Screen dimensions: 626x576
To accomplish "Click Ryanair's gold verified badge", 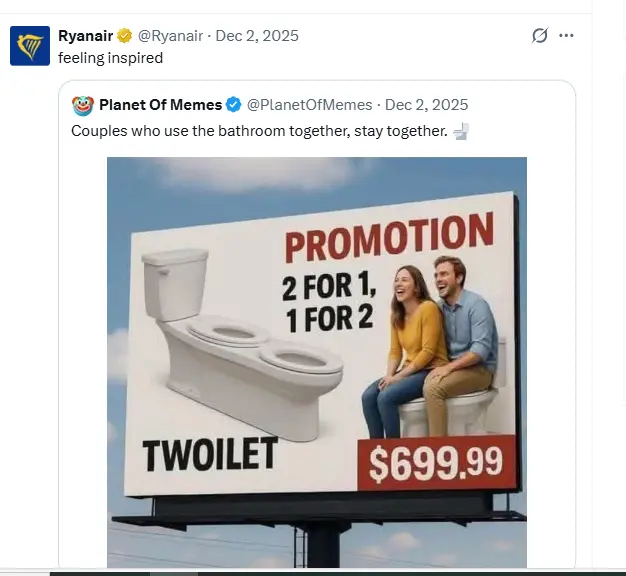I will [x=125, y=36].
